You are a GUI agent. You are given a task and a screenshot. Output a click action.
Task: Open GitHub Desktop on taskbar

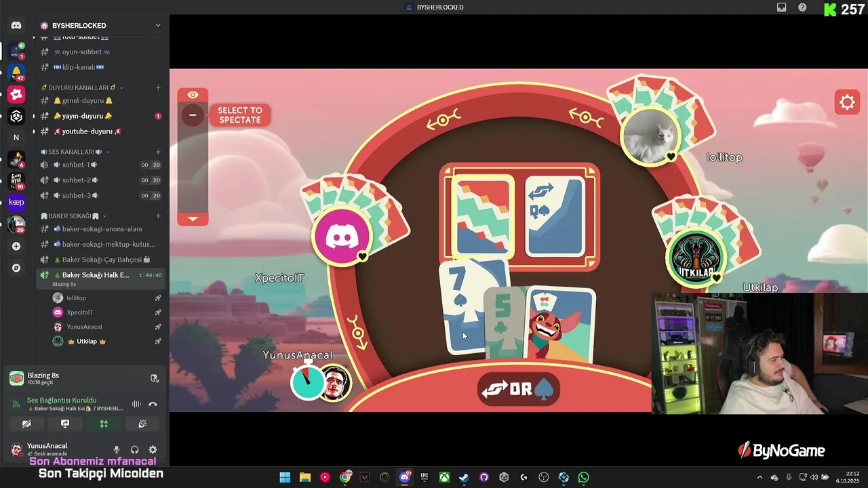(x=484, y=477)
